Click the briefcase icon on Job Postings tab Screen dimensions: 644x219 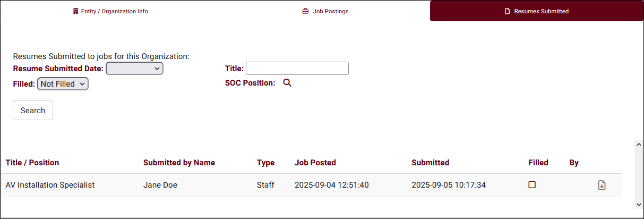point(305,11)
